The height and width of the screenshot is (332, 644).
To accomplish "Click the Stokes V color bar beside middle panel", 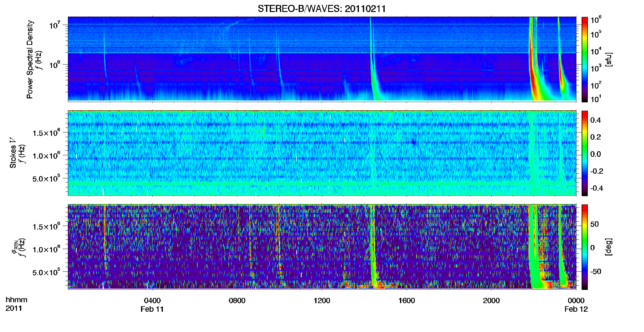I will tap(585, 153).
